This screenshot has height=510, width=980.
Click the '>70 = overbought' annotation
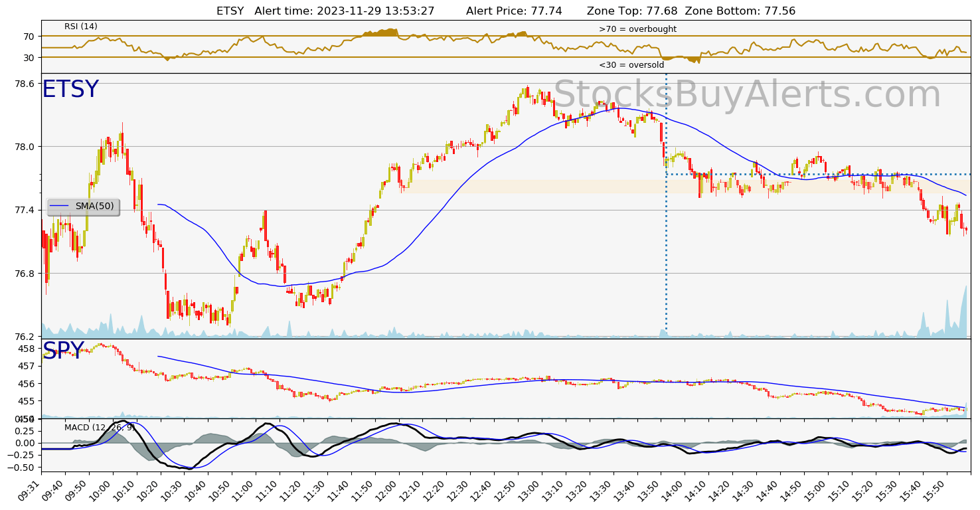click(637, 29)
